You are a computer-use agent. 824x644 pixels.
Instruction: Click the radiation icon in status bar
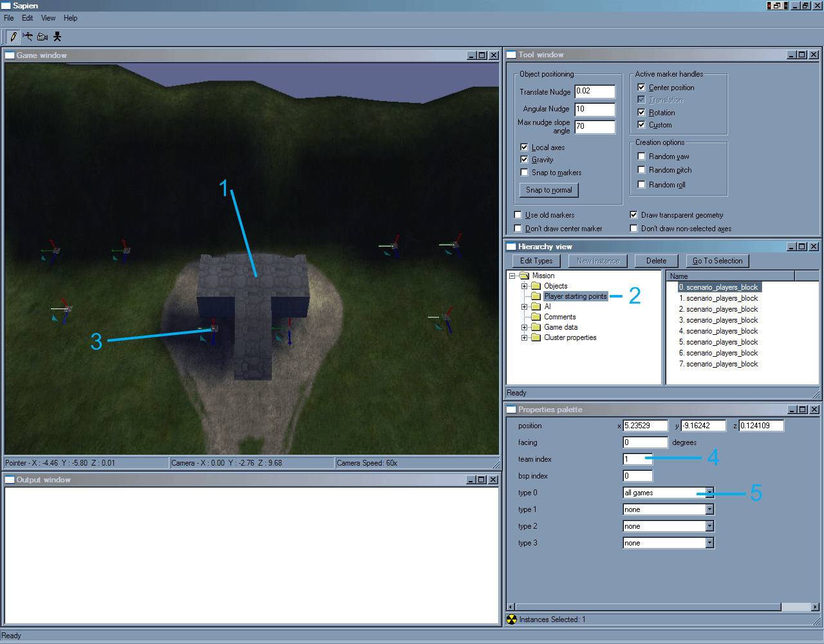click(512, 620)
